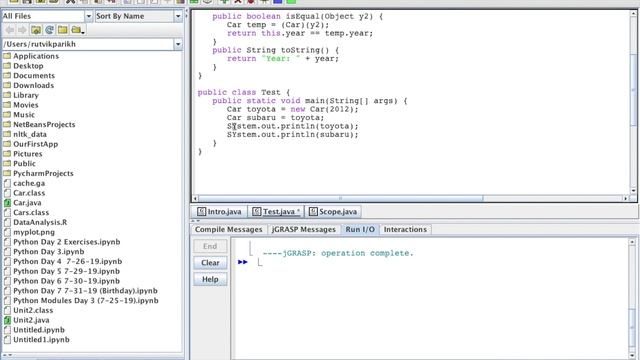This screenshot has height=360, width=640.
Task: Click the new folder icon
Action: click(62, 30)
